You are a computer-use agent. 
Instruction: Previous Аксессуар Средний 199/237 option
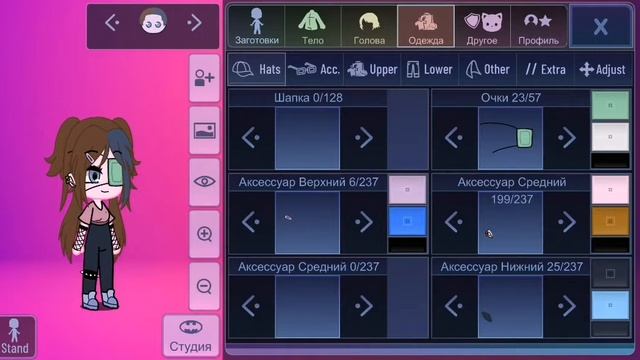point(454,222)
